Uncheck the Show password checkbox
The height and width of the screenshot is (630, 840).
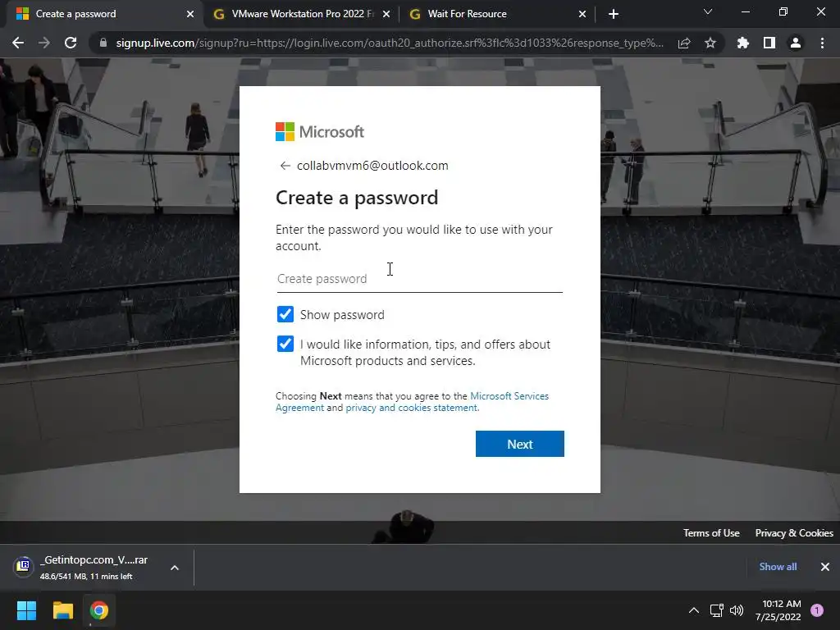pos(285,314)
